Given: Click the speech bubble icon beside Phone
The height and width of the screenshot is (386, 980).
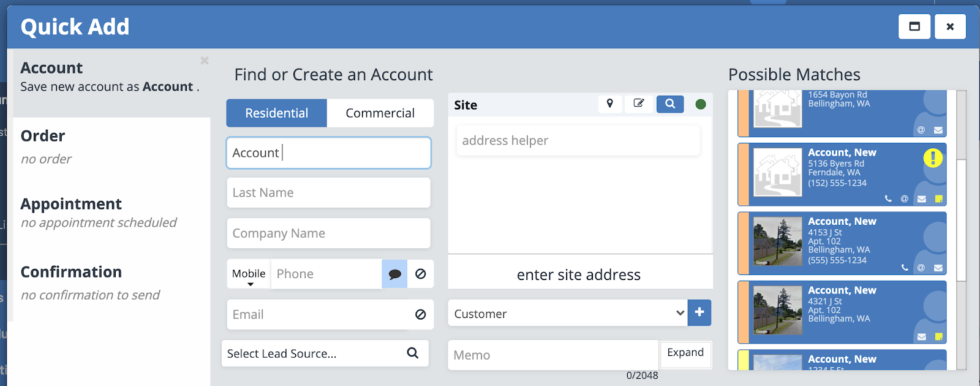Looking at the screenshot, I should point(394,274).
